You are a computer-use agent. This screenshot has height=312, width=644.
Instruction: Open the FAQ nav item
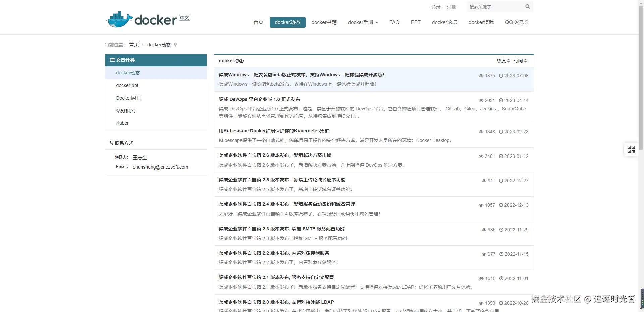click(x=394, y=22)
